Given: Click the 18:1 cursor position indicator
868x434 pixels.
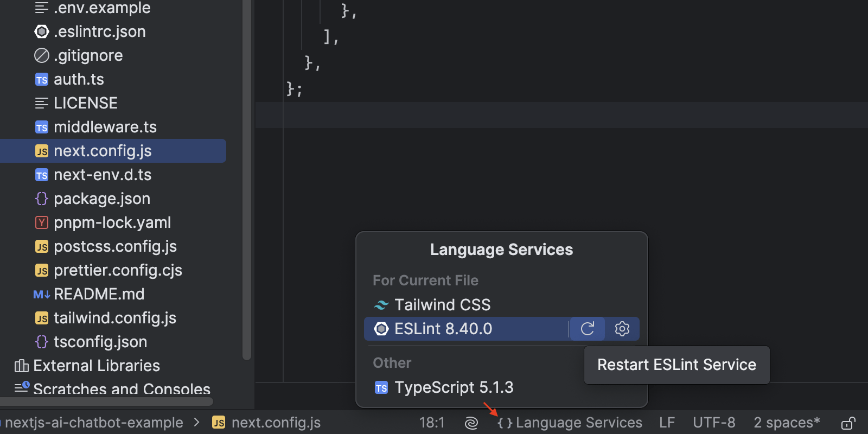Looking at the screenshot, I should coord(432,423).
